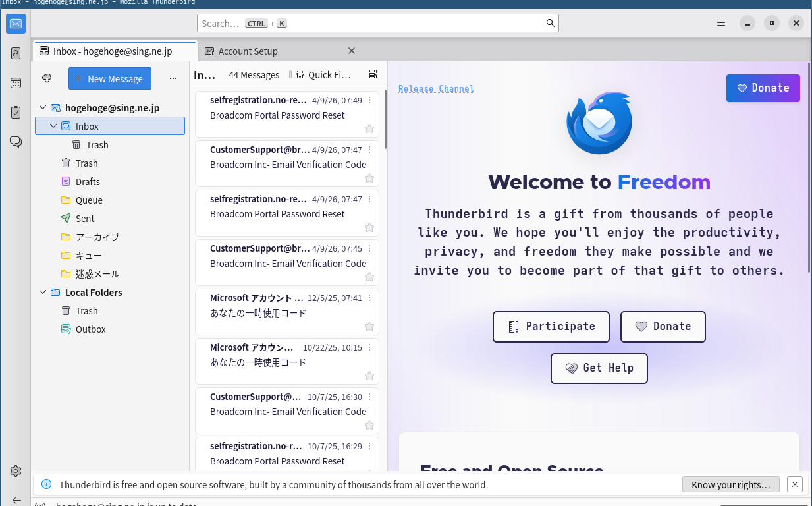Open Thunderbird app menu hamburger
The image size is (812, 506).
coord(721,23)
